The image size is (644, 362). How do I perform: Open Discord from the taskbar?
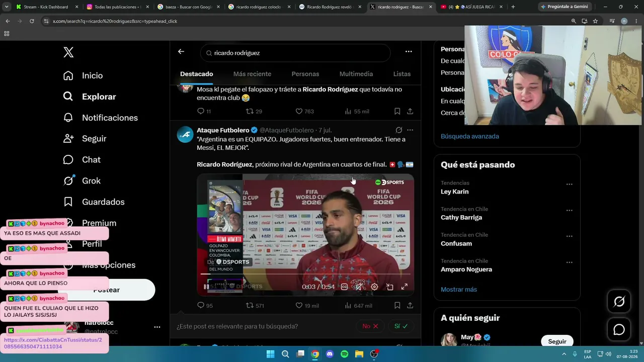click(330, 354)
